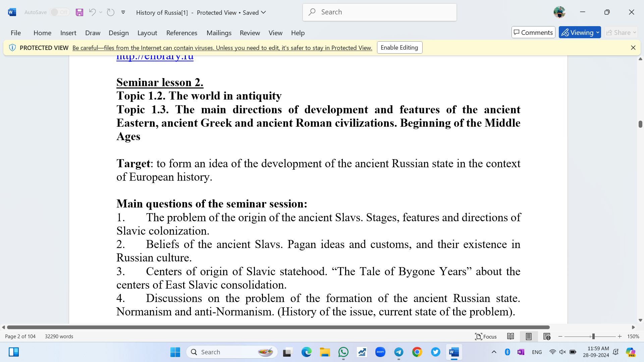644x362 pixels.
Task: Click the Bluetooth tray icon
Action: (x=507, y=352)
